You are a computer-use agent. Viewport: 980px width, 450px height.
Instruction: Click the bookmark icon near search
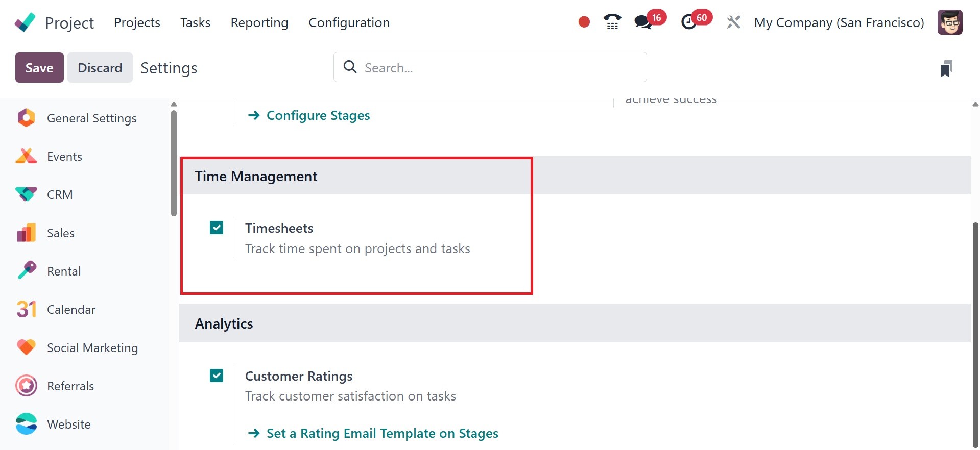pos(946,68)
